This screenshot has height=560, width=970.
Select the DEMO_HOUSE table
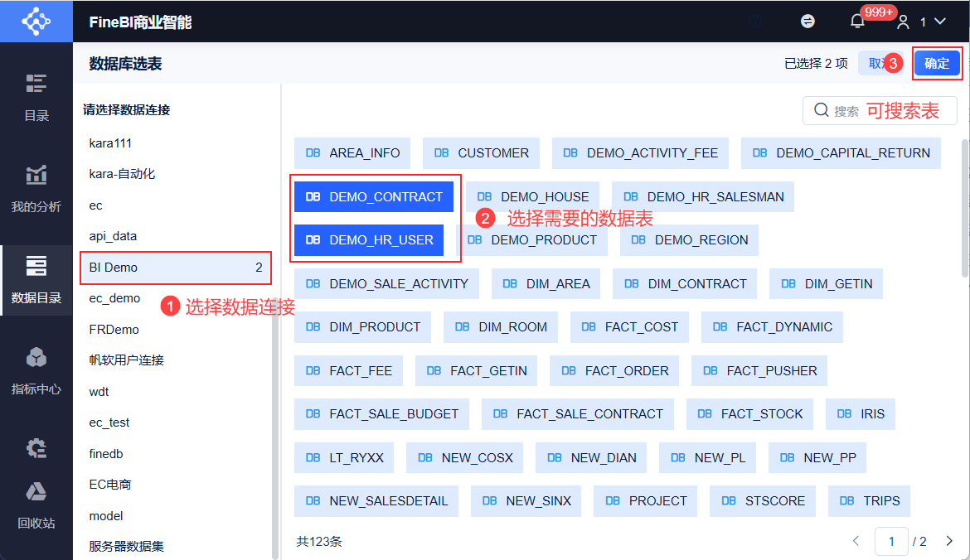coord(532,196)
